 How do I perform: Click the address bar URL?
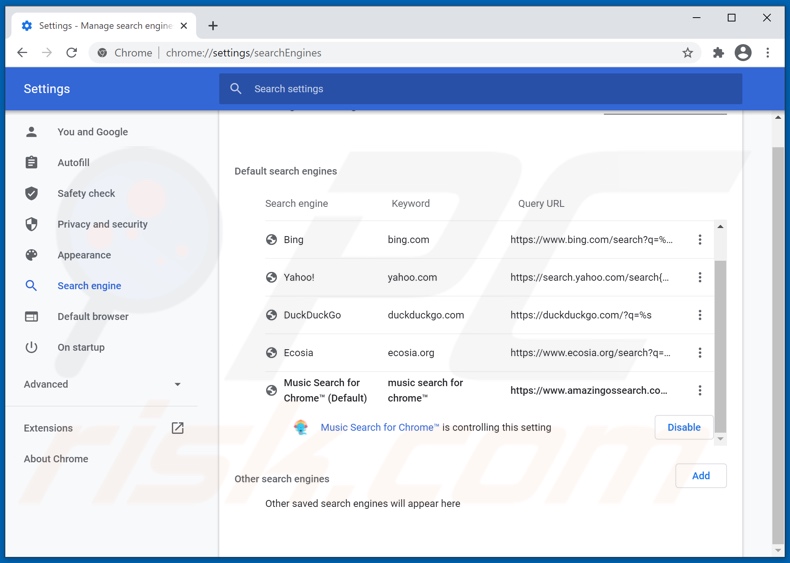[243, 52]
